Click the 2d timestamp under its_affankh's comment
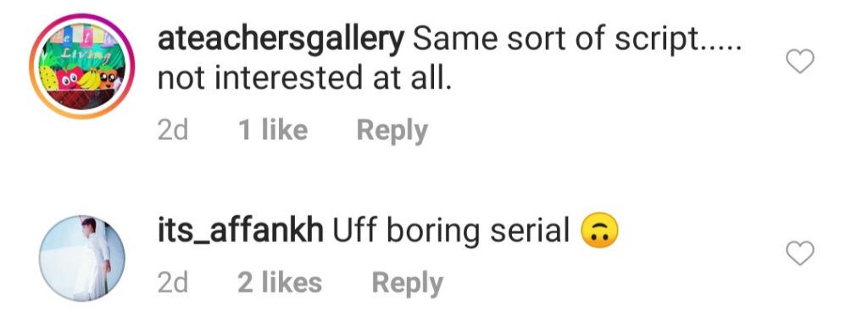868x323 pixels. (173, 283)
